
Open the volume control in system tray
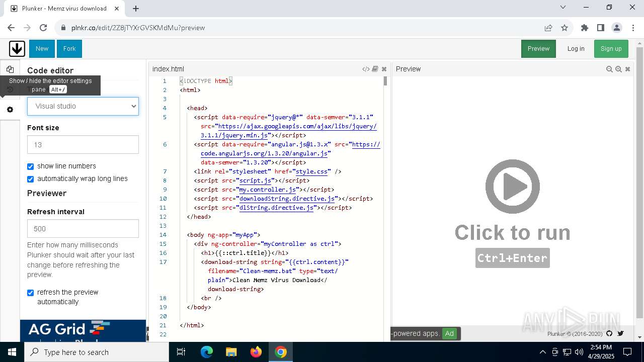click(x=579, y=352)
